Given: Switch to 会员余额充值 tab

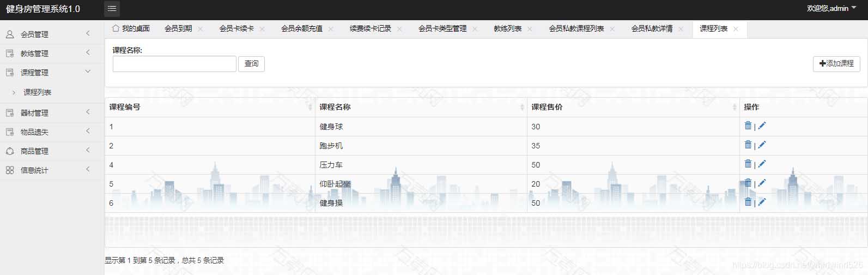Looking at the screenshot, I should [302, 28].
